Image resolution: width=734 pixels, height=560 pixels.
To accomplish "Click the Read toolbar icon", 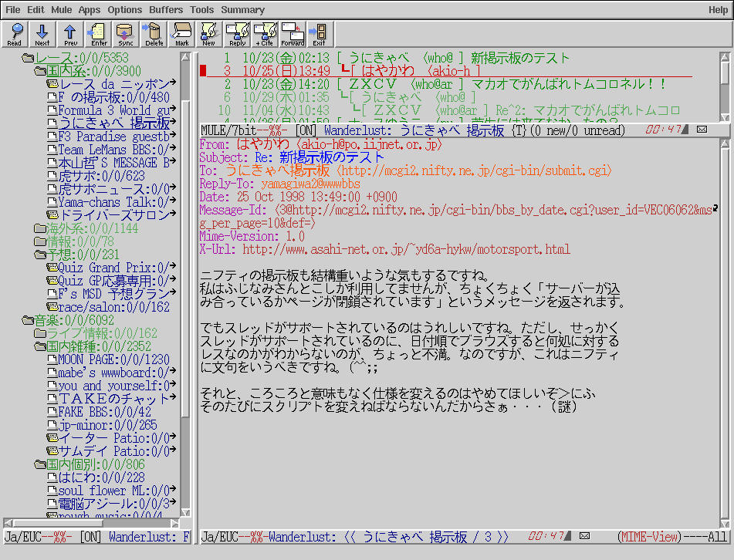I will click(x=15, y=34).
